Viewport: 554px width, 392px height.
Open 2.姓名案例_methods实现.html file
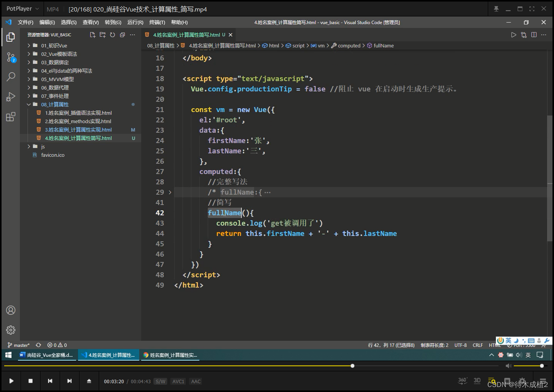(78, 121)
